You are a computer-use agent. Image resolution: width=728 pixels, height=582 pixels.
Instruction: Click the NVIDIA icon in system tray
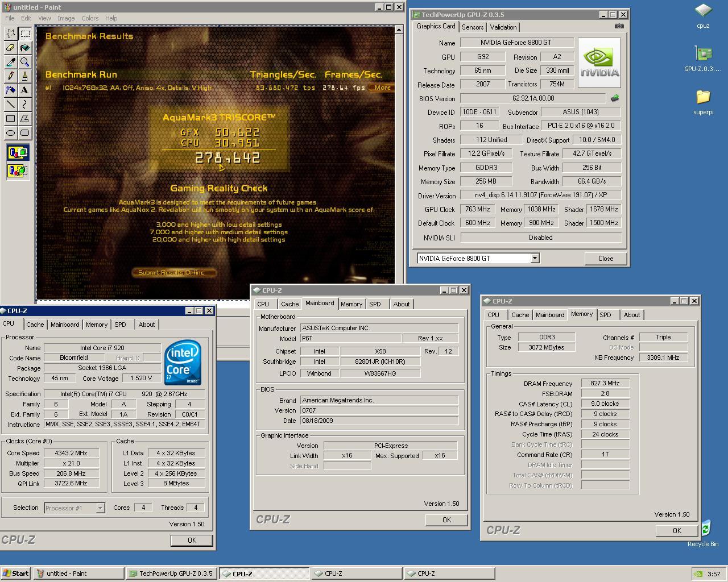tap(698, 573)
